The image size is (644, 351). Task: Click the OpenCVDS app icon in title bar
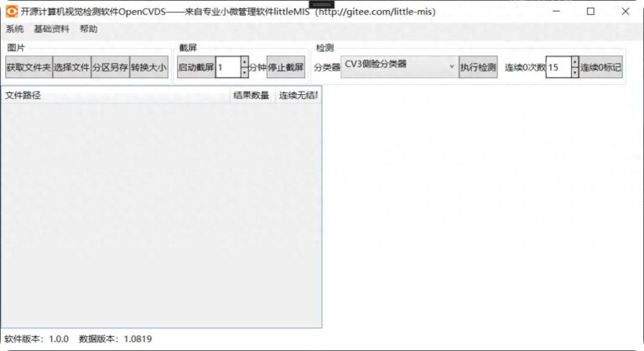point(12,12)
